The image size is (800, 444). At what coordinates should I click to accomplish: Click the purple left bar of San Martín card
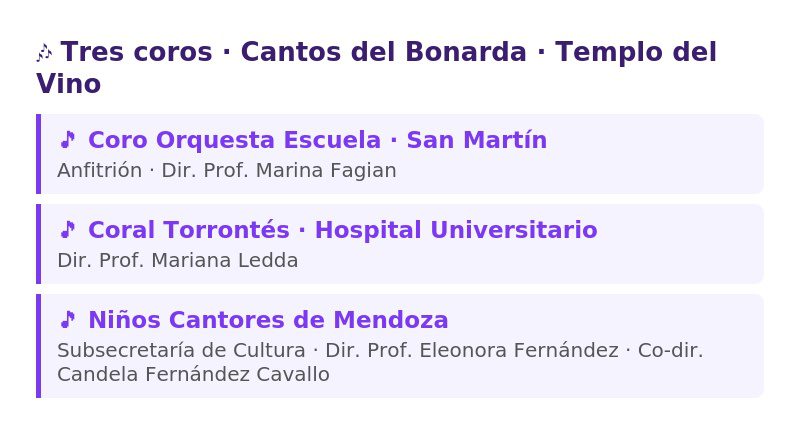point(38,154)
